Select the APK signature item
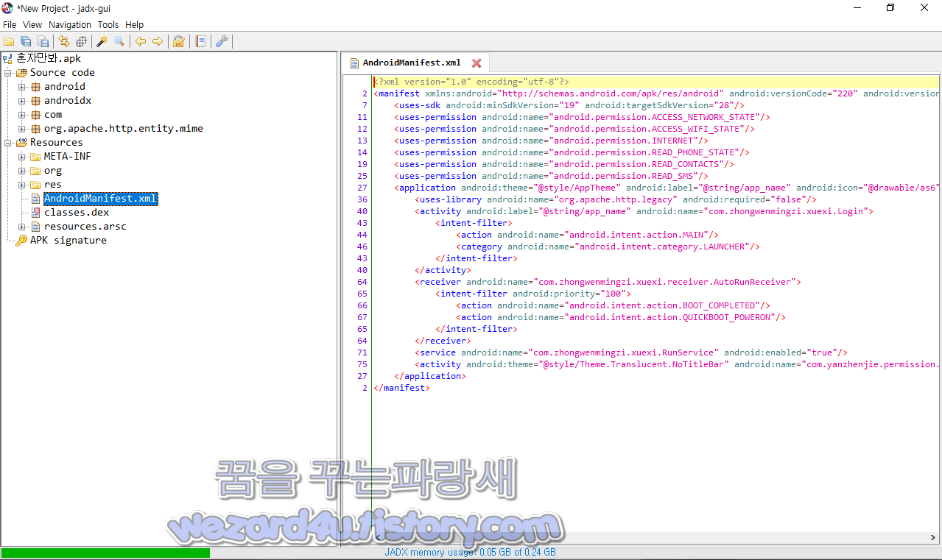The height and width of the screenshot is (560, 942). (68, 240)
